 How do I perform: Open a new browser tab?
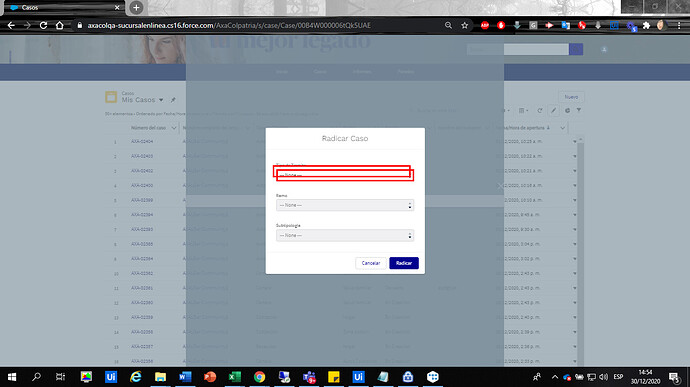coord(136,7)
